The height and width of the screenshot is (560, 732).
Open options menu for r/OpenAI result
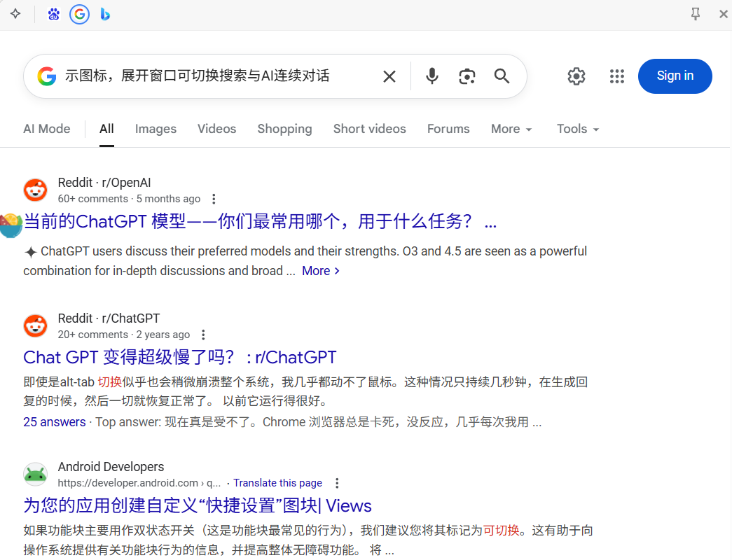(214, 199)
